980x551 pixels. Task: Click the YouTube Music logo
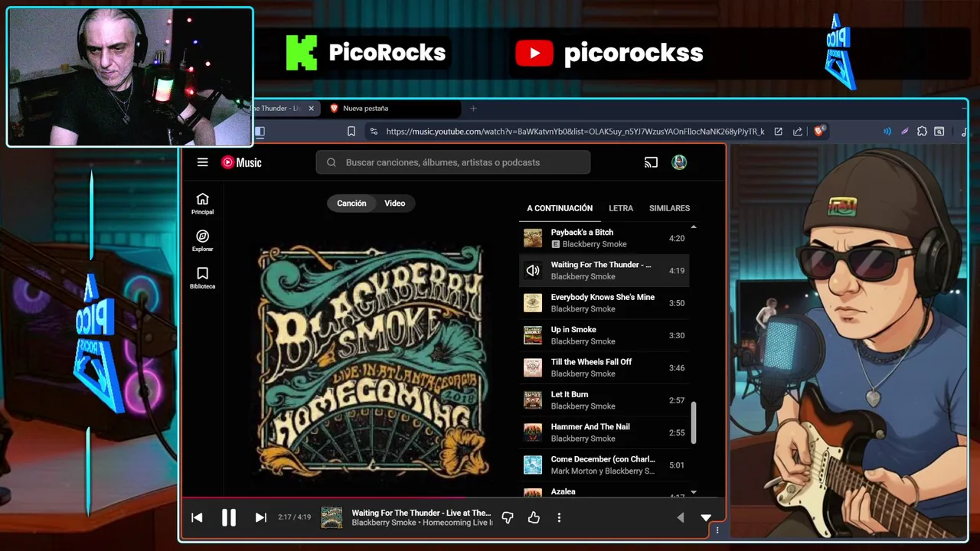[x=241, y=162]
